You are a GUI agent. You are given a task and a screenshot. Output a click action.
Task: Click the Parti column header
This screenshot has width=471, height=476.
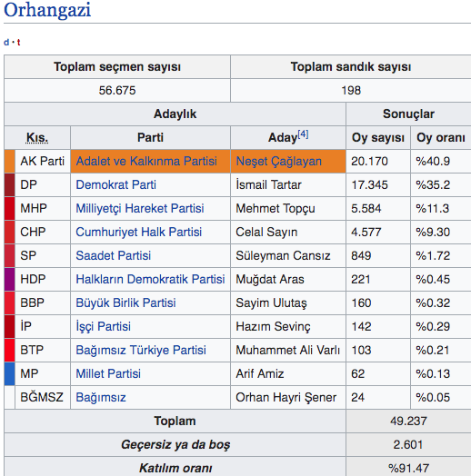150,137
